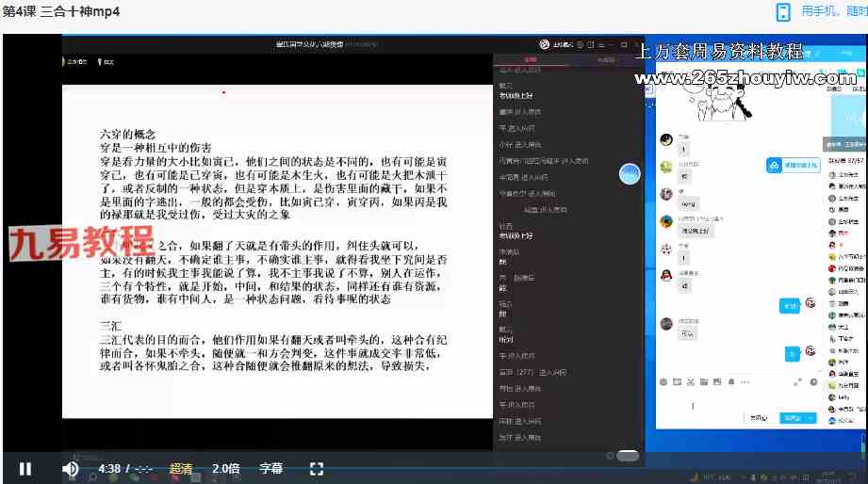Enter fullscreen mode in video player

[317, 468]
